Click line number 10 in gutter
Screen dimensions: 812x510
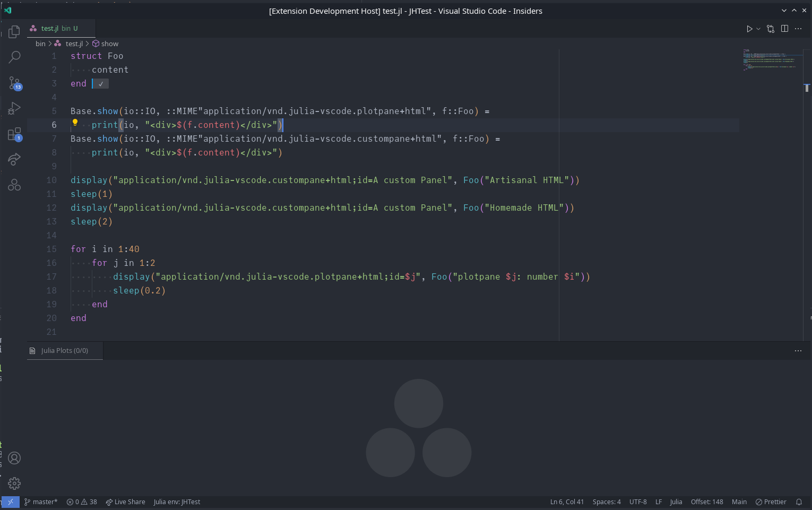(x=51, y=180)
